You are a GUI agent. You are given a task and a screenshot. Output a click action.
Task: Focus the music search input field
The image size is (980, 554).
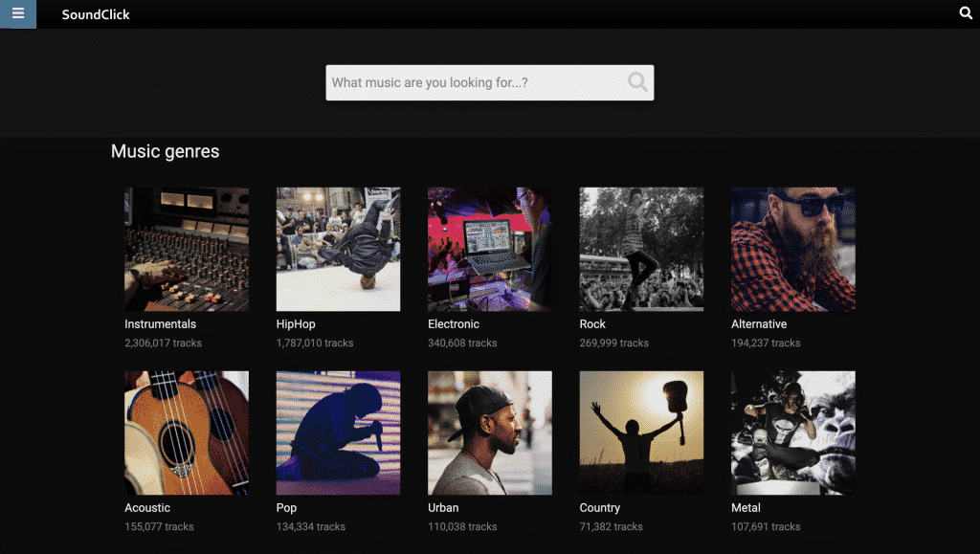474,83
